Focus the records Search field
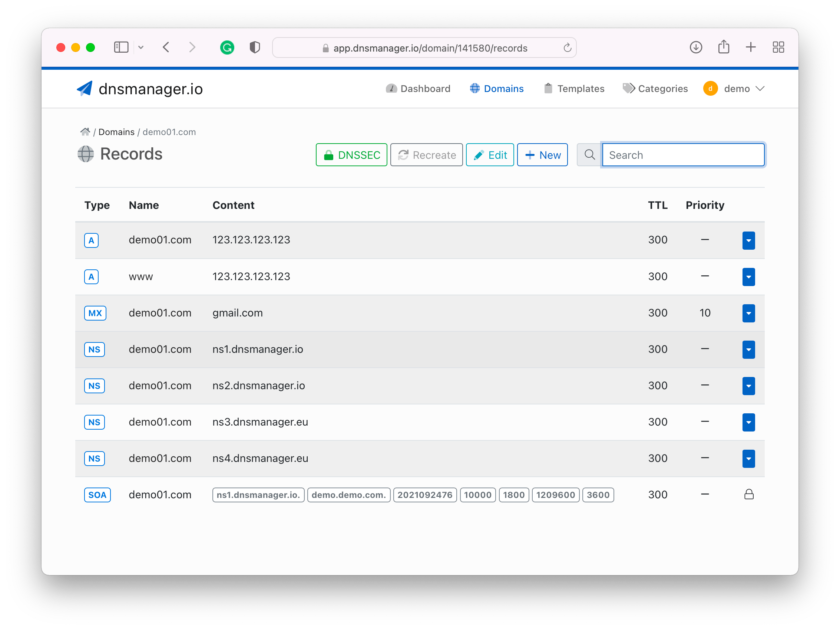The height and width of the screenshot is (630, 840). coord(683,155)
